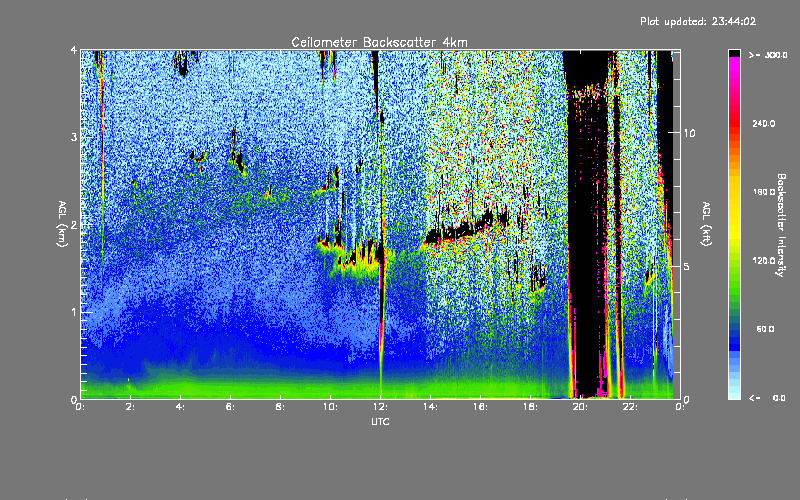Click the pale cyan bottom of the colorbar

(x=734, y=390)
